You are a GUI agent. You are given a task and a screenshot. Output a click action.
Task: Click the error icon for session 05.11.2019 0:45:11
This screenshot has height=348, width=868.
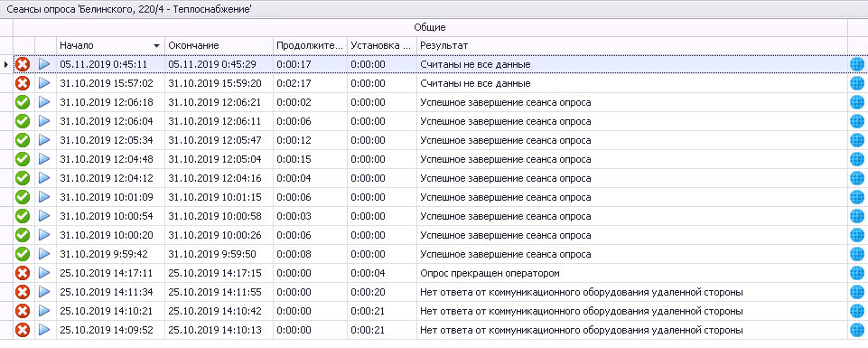click(x=23, y=64)
